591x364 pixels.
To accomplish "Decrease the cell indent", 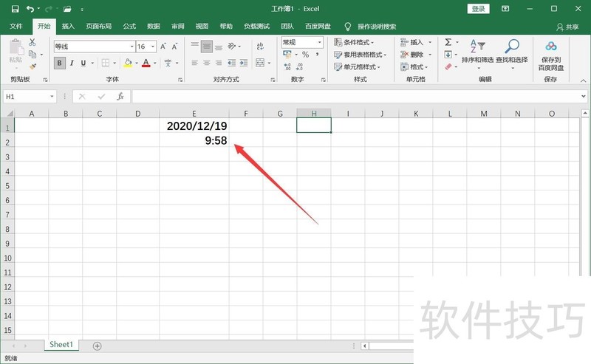I will (231, 63).
